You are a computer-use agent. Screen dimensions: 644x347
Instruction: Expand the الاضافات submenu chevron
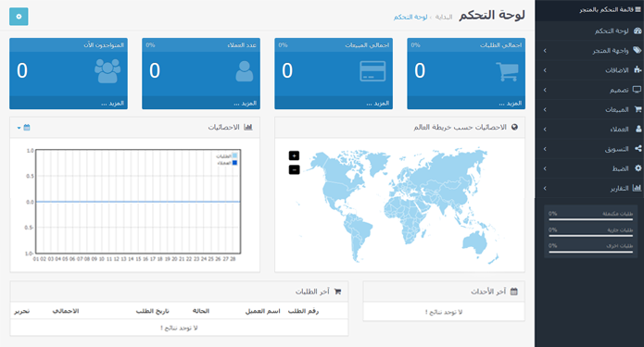point(545,70)
